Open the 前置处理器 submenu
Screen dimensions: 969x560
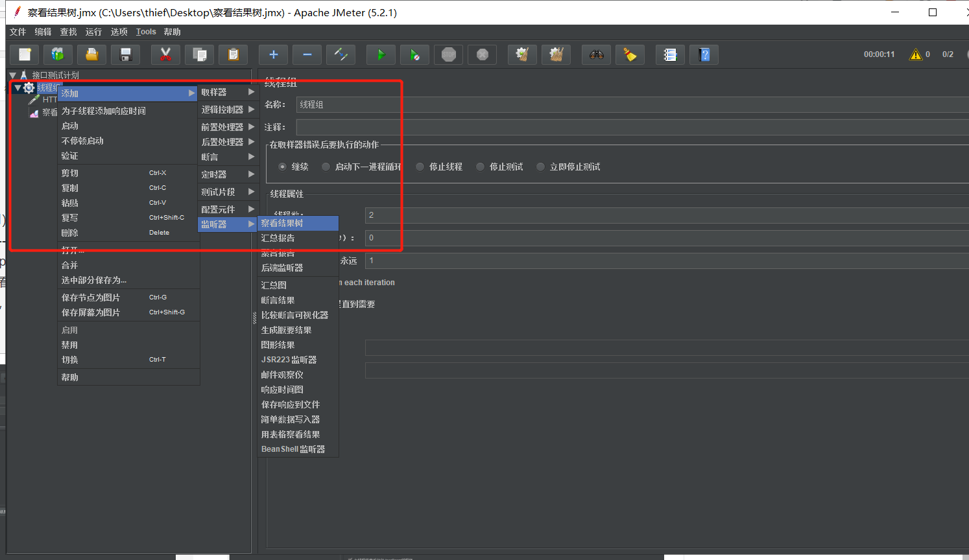228,127
